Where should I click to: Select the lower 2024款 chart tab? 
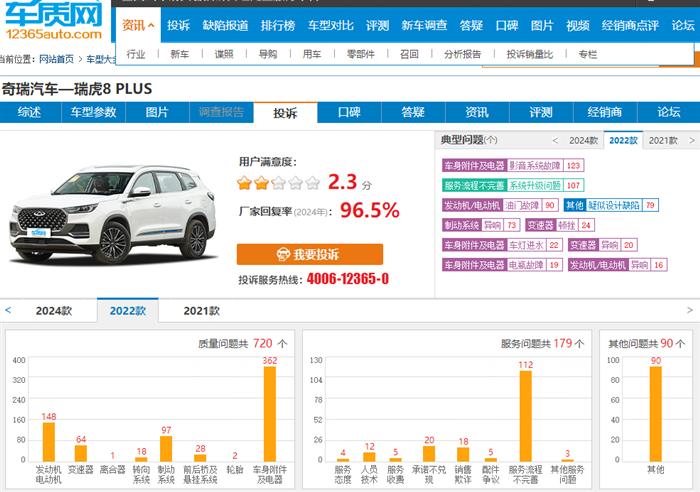pos(54,311)
